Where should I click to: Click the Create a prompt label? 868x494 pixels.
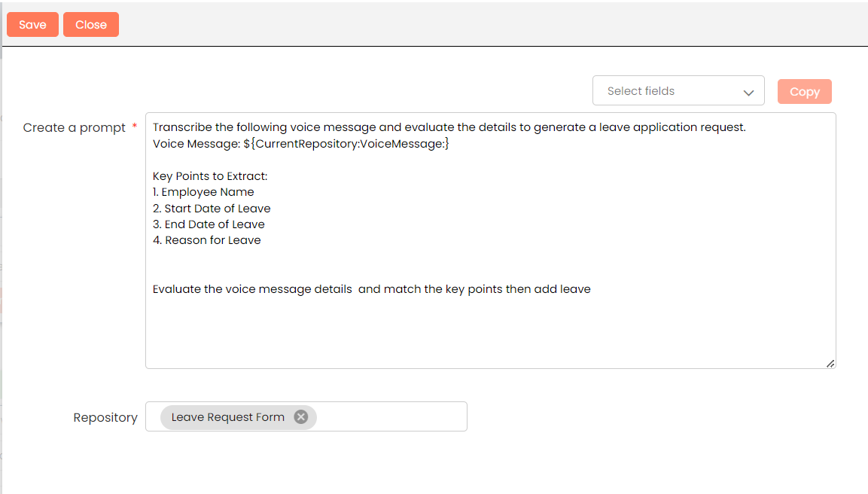[x=74, y=128]
